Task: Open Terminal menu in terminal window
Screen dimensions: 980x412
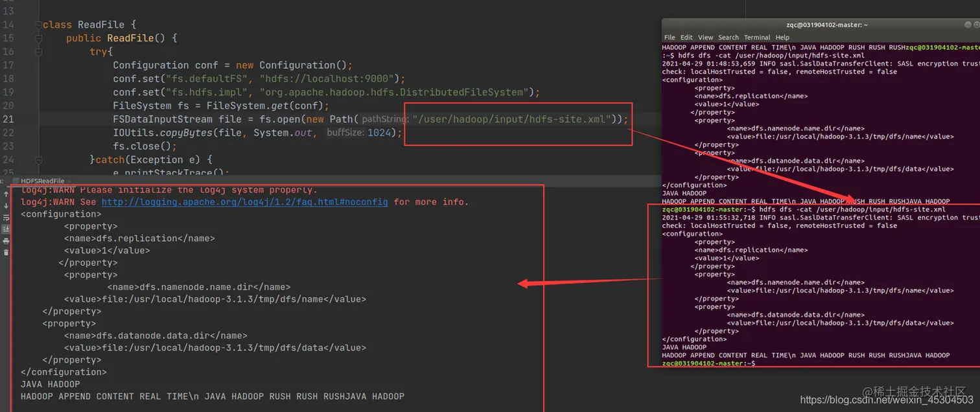Action: point(757,38)
